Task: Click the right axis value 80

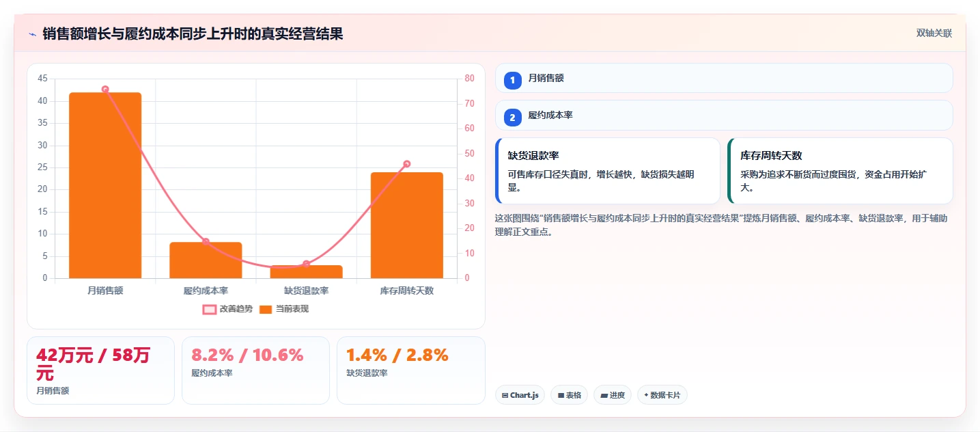Action: [470, 79]
